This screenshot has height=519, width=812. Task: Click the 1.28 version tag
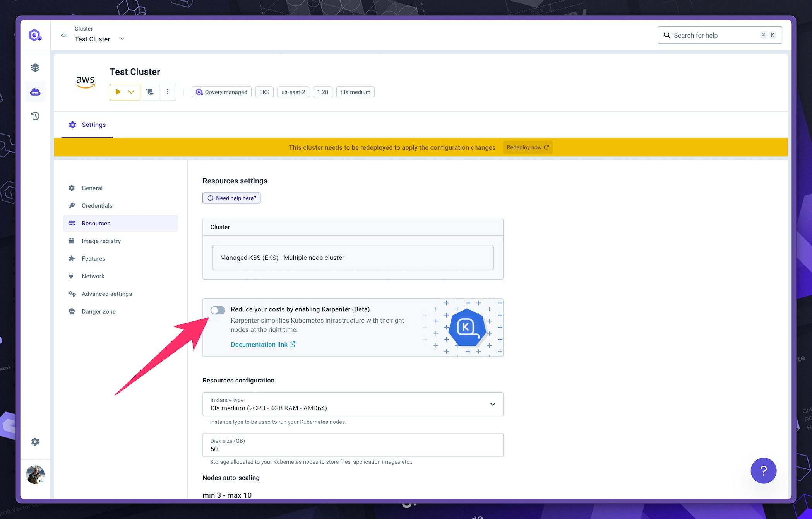(322, 92)
